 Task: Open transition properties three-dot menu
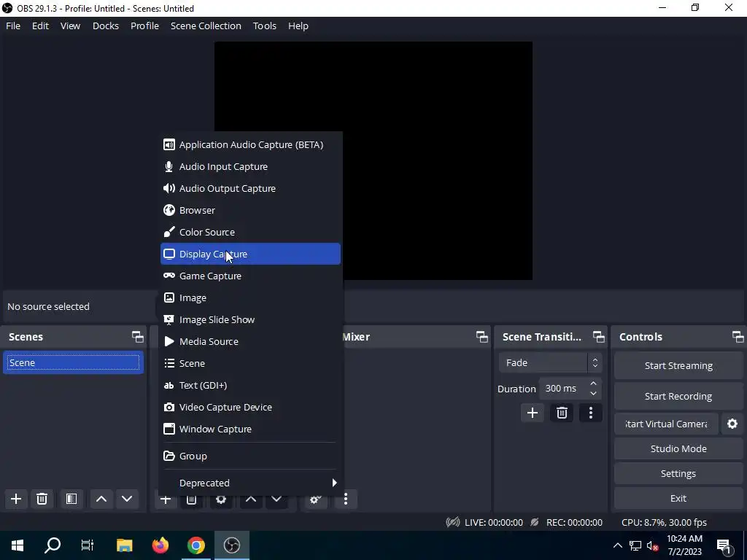[591, 413]
